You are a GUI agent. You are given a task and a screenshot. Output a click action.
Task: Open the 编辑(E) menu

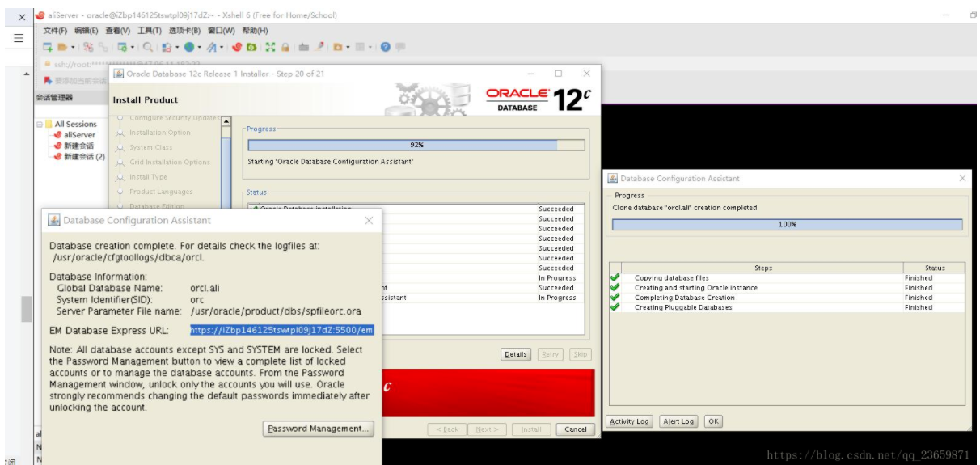(x=87, y=31)
